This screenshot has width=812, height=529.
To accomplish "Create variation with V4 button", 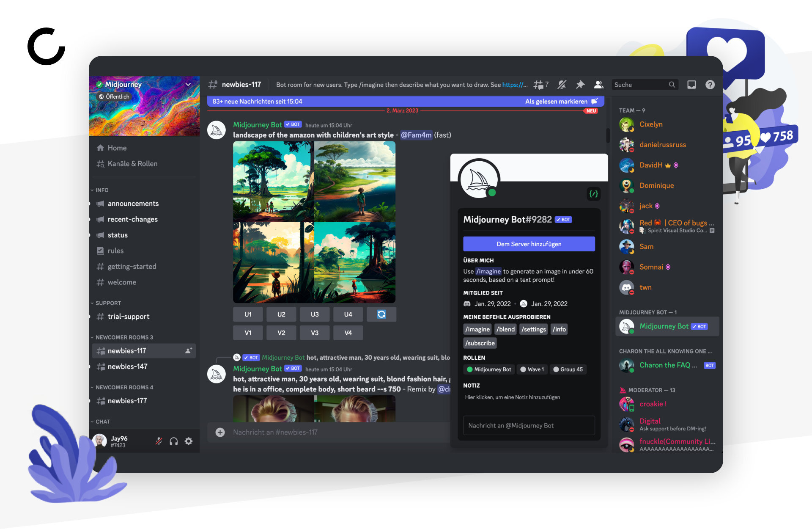I will (x=348, y=333).
